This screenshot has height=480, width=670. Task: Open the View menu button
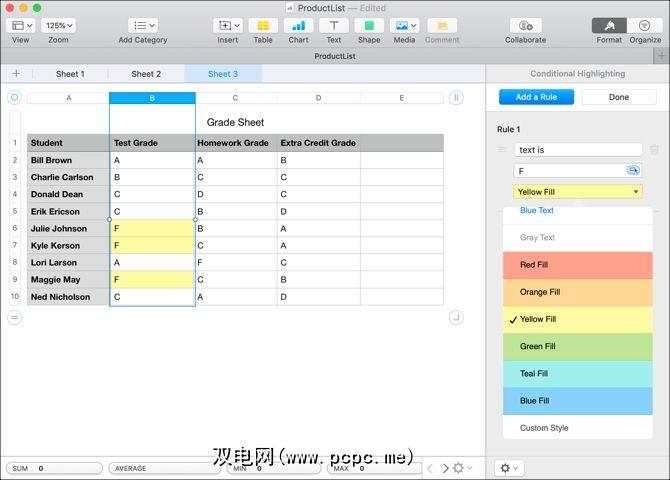pos(21,26)
